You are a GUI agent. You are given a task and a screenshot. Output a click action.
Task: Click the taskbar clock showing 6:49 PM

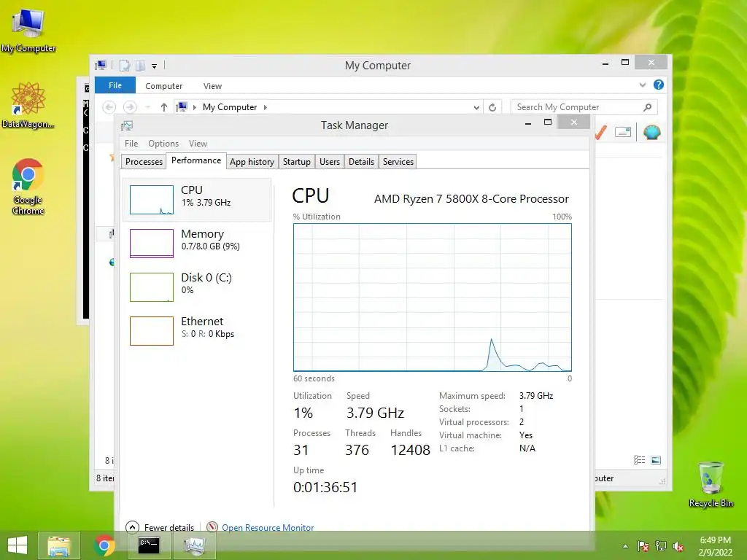click(x=715, y=545)
